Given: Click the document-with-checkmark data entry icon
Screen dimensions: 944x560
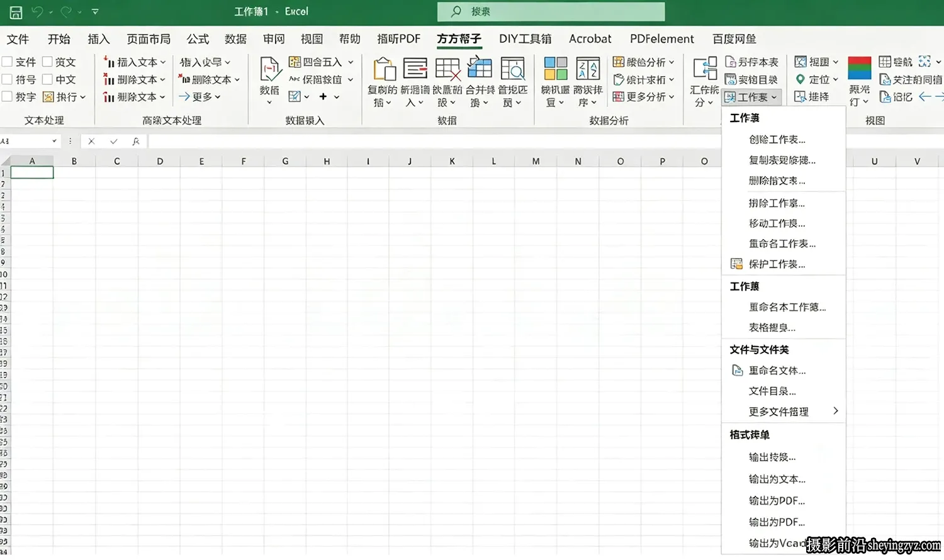Looking at the screenshot, I should pyautogui.click(x=270, y=69).
